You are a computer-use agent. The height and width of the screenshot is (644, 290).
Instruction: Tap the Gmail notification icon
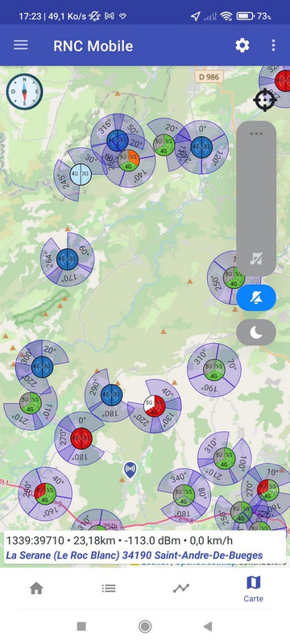click(110, 16)
